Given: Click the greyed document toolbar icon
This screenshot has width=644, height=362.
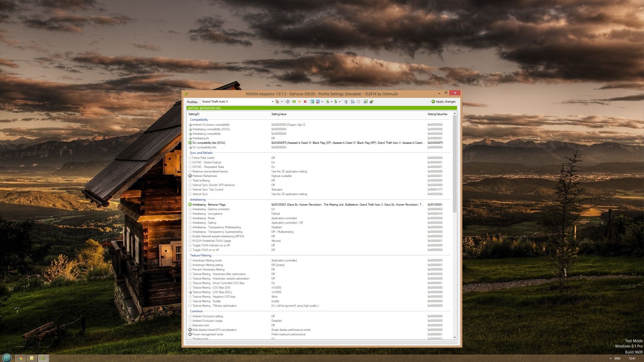Looking at the screenshot, I should (x=358, y=102).
